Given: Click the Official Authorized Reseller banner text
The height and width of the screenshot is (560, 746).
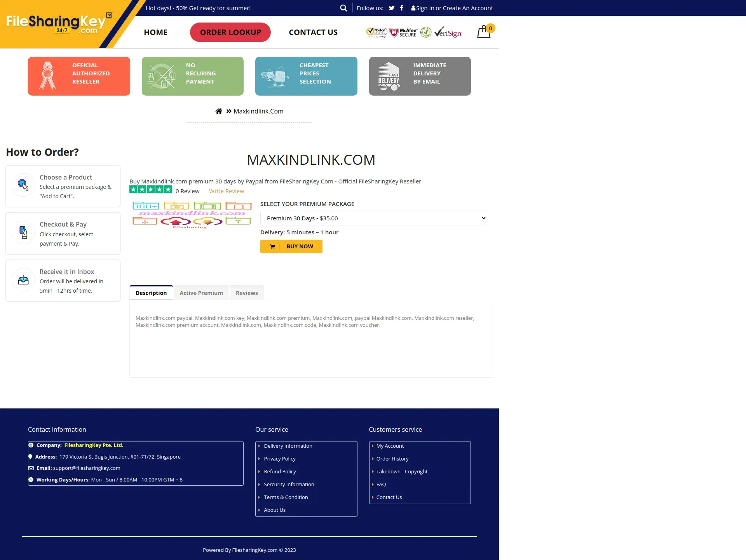Looking at the screenshot, I should (x=91, y=73).
